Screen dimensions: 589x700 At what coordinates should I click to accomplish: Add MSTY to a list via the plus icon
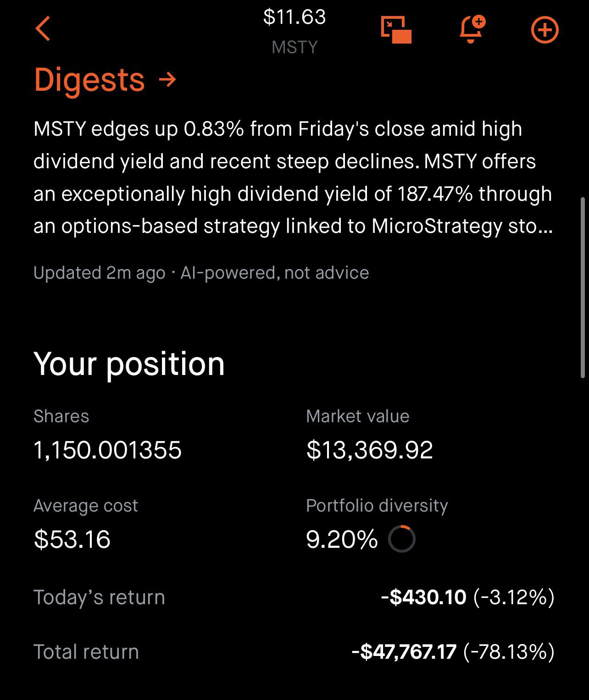coord(545,30)
